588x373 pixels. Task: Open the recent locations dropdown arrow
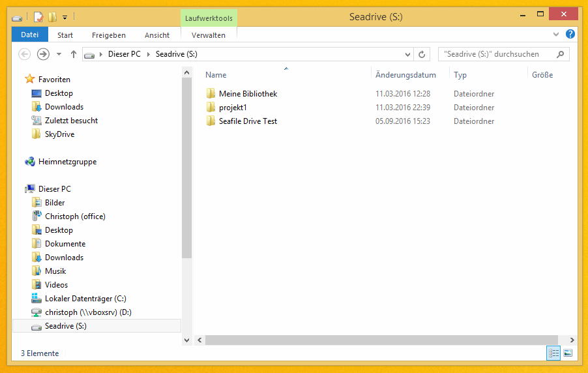point(59,54)
